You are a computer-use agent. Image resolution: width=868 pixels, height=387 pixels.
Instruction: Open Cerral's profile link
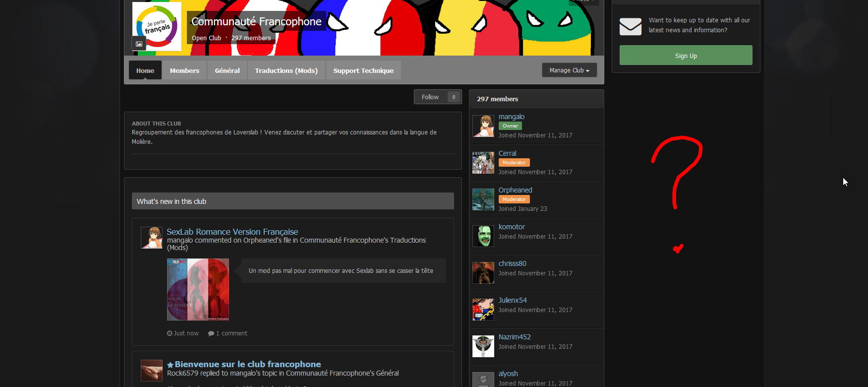tap(508, 154)
